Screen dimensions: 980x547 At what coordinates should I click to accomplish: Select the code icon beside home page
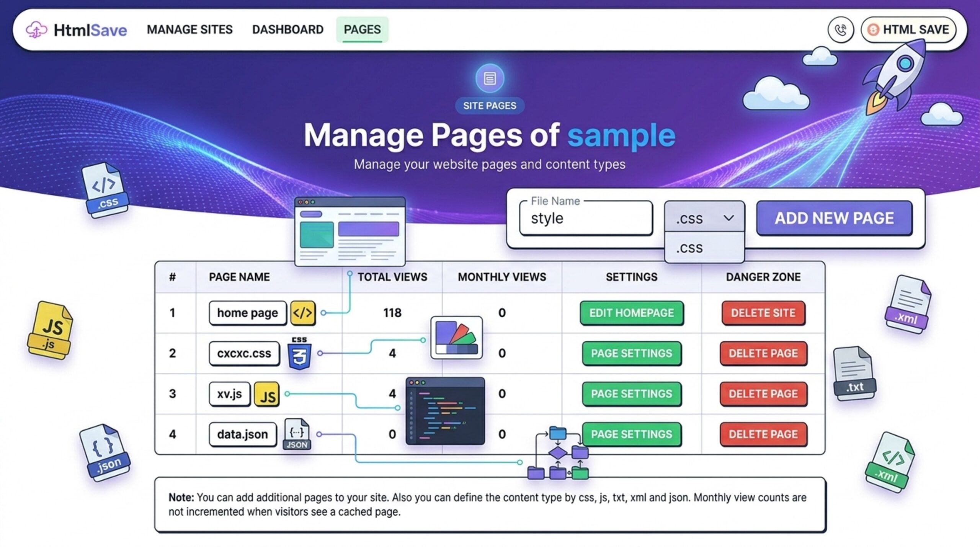tap(303, 313)
